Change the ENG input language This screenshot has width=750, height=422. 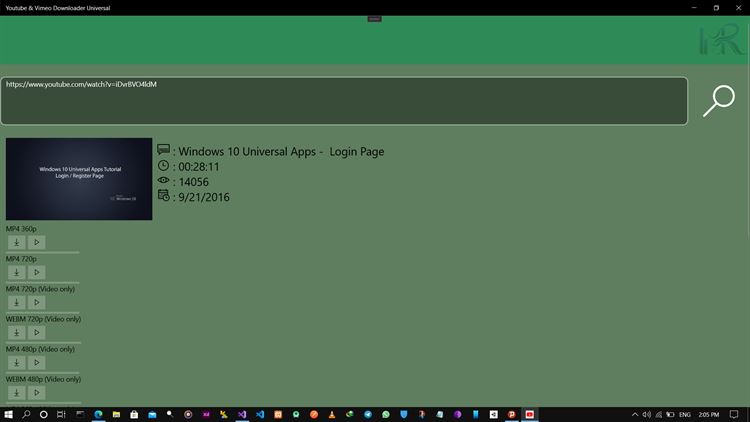coord(684,414)
